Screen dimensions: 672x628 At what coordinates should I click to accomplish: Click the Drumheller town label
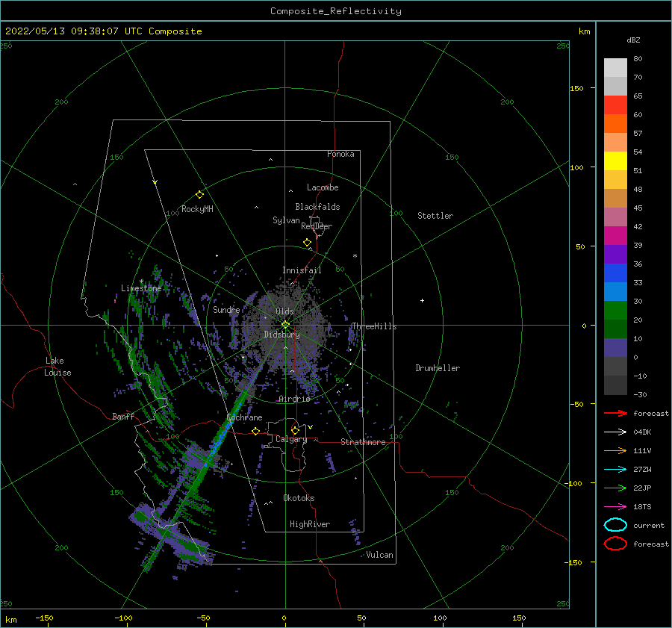pyautogui.click(x=438, y=368)
